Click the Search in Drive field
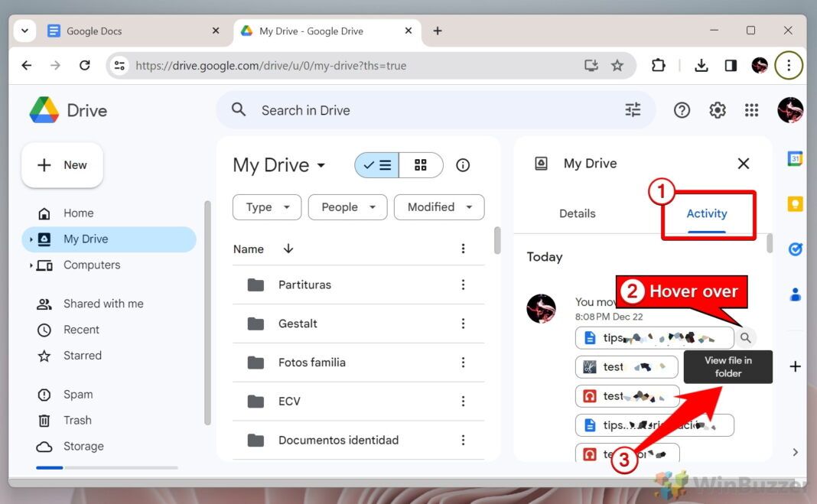The image size is (817, 504). point(435,110)
